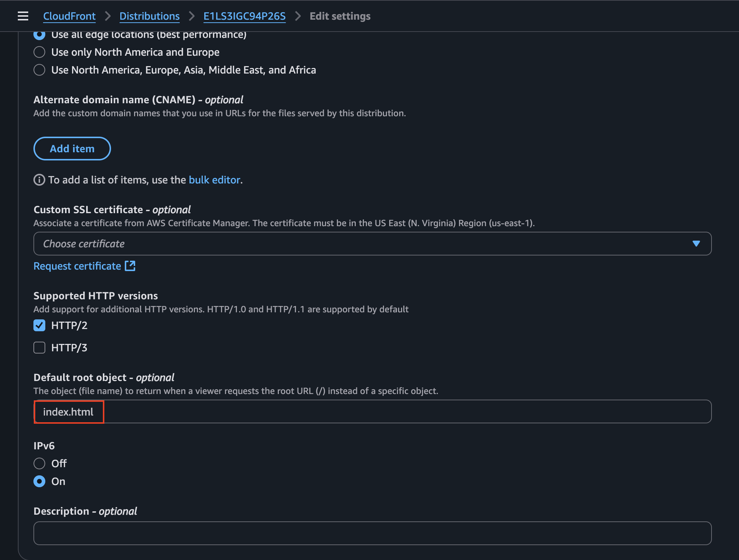739x560 pixels.
Task: Navigate to Distributions via breadcrumb
Action: pos(149,16)
